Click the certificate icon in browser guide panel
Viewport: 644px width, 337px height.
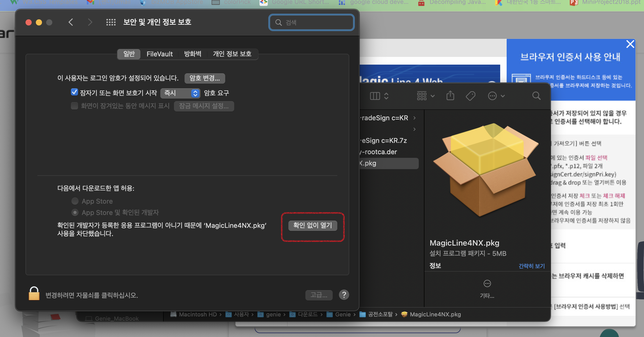pos(521,78)
